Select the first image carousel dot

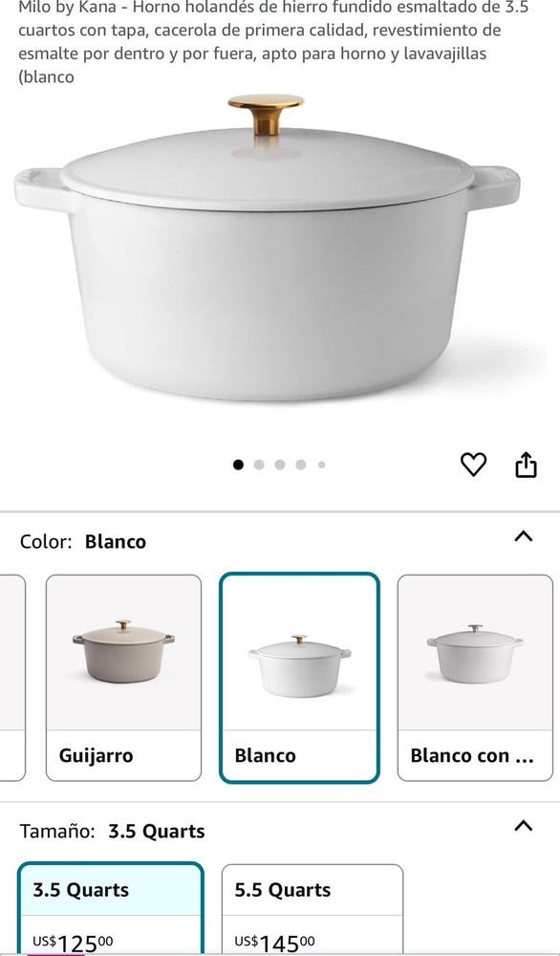(x=237, y=465)
